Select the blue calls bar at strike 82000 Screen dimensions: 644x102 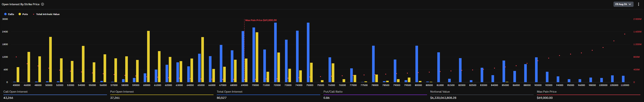tap(460, 70)
